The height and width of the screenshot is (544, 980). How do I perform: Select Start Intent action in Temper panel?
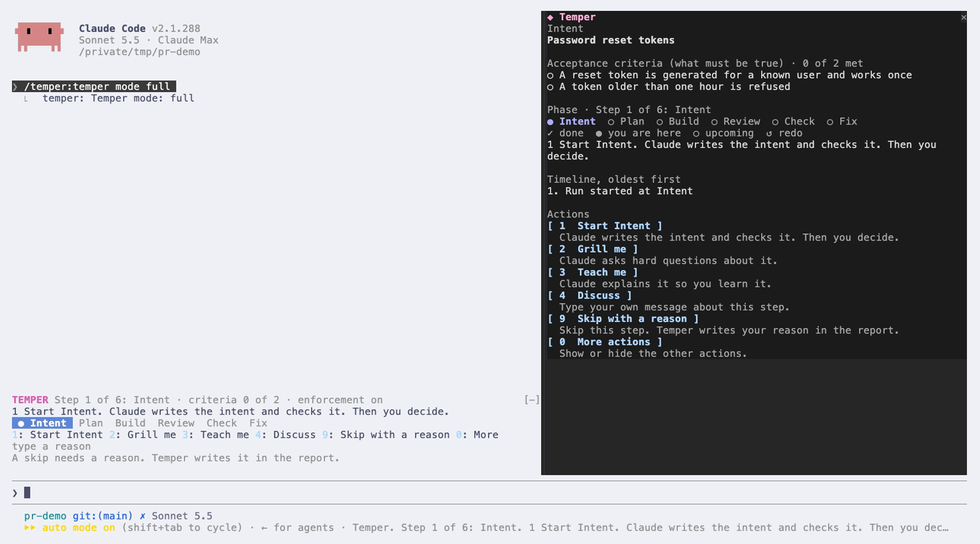point(605,226)
